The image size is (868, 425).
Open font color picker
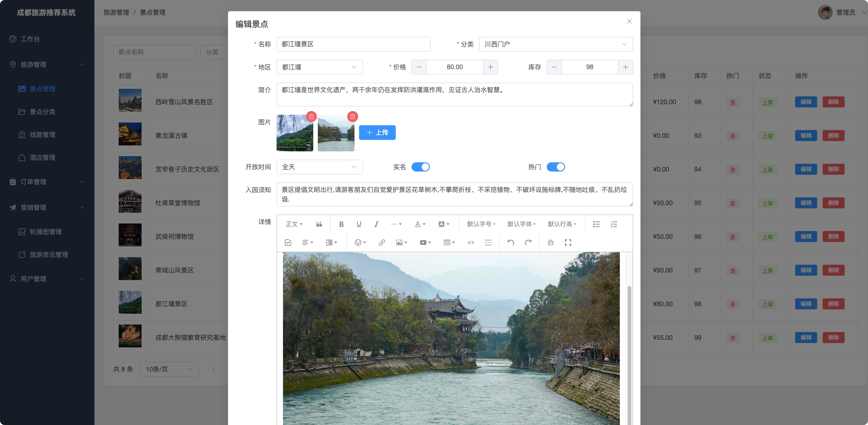click(x=420, y=224)
